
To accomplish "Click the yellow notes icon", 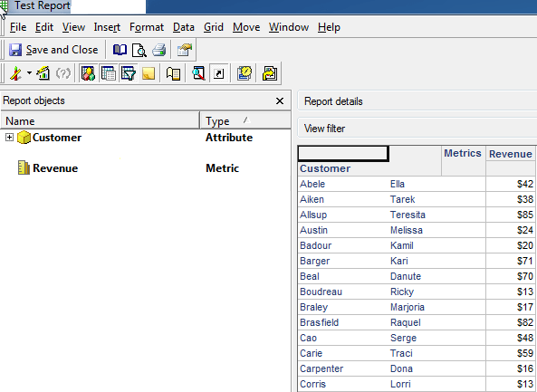I will pyautogui.click(x=149, y=73).
